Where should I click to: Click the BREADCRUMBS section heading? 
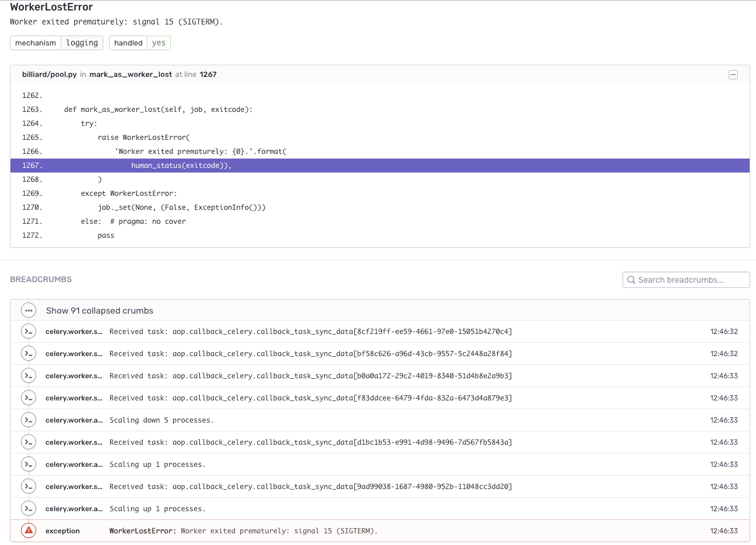click(x=41, y=280)
